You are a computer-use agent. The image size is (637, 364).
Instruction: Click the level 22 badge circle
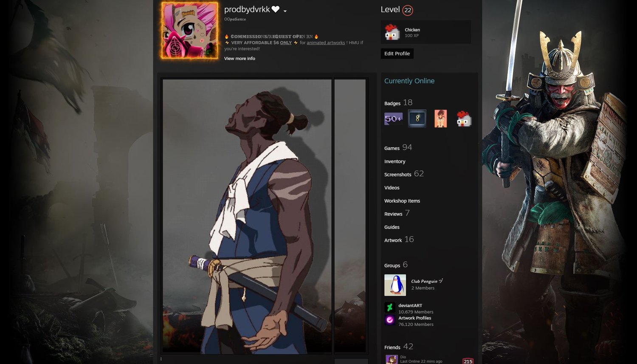(408, 10)
